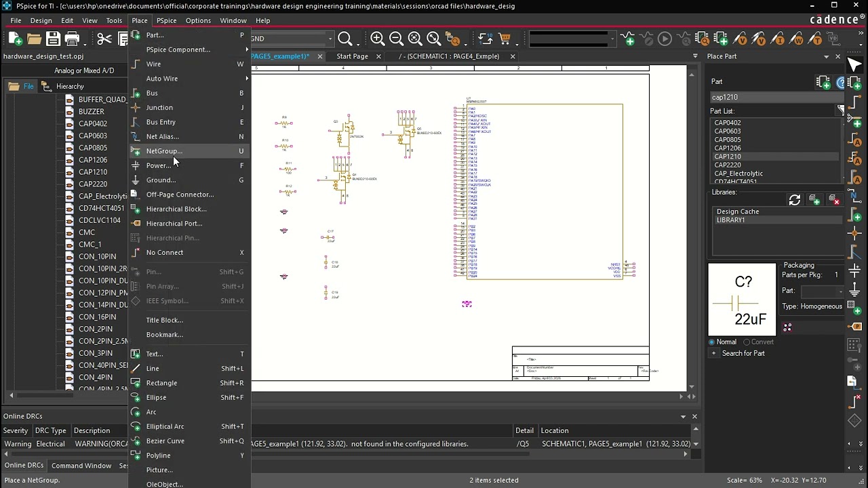Open the Place menu in menu bar
Image resolution: width=868 pixels, height=488 pixels.
point(139,20)
